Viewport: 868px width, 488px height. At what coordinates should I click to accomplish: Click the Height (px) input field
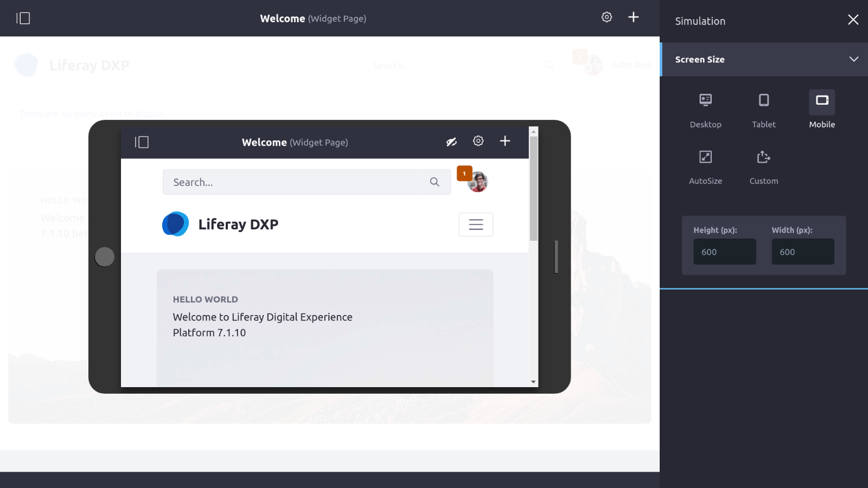coord(724,252)
